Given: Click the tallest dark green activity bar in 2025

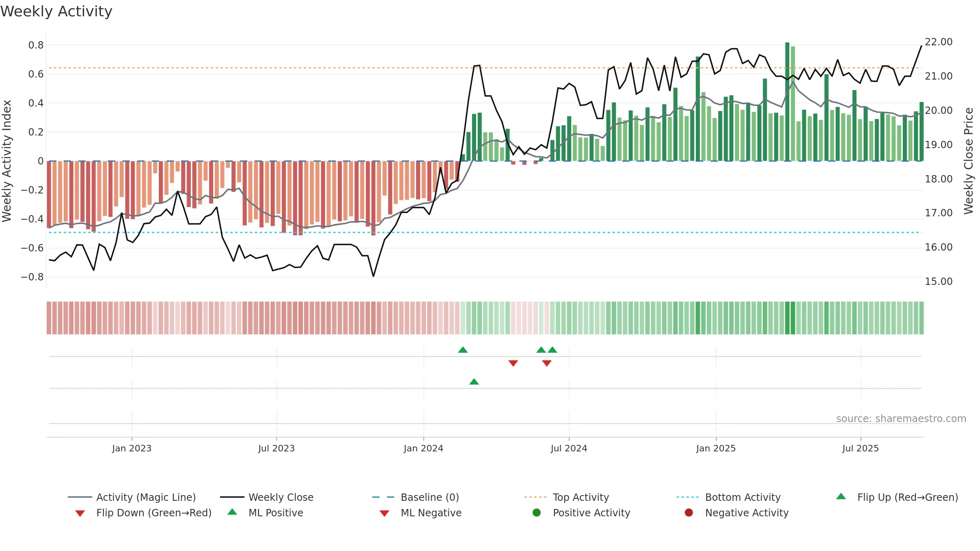Looking at the screenshot, I should coord(787,102).
